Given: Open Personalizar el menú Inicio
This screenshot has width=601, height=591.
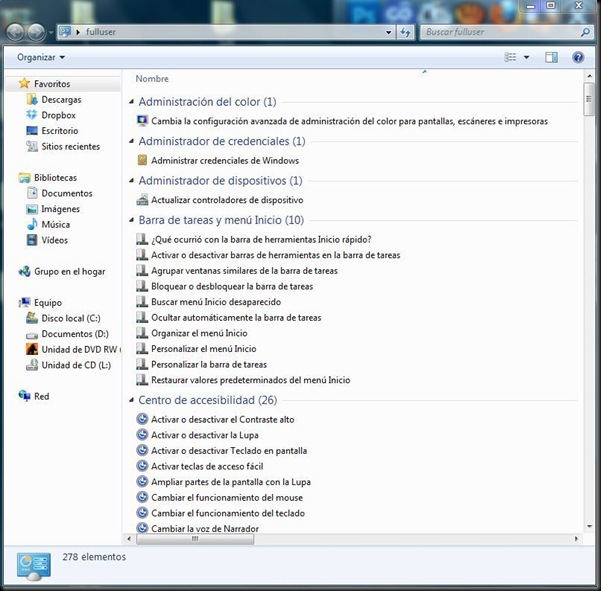Looking at the screenshot, I should (x=204, y=349).
